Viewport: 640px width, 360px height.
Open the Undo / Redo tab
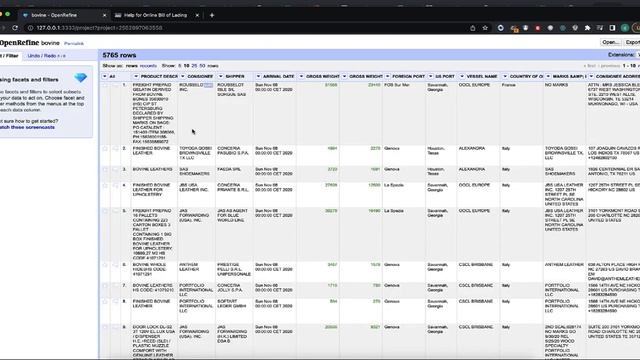pos(46,56)
